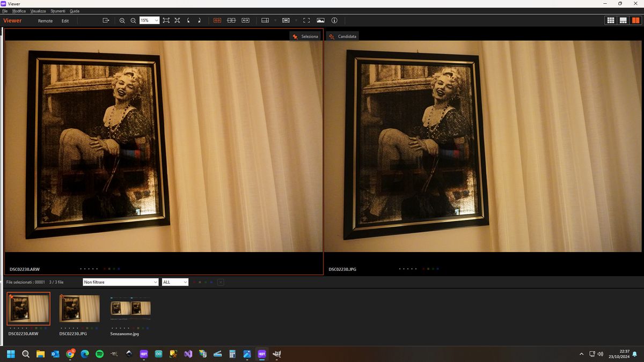The height and width of the screenshot is (362, 644).
Task: Click the fit-to-window icon beside zoom percentage
Action: [166, 20]
